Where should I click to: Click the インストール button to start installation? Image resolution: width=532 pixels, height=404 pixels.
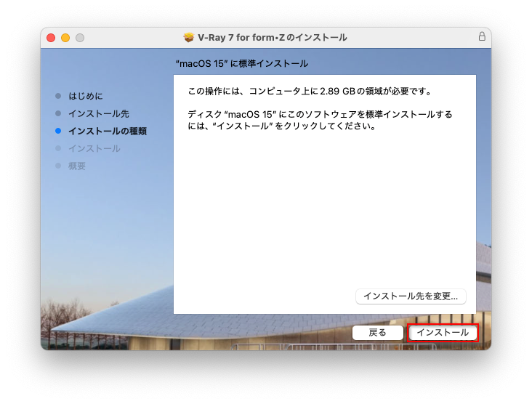click(x=443, y=333)
